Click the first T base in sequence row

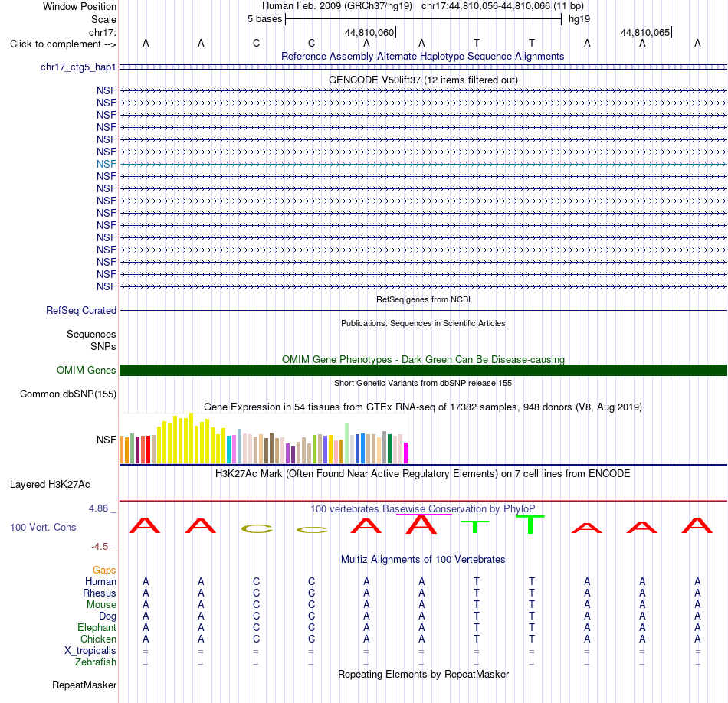[x=477, y=43]
